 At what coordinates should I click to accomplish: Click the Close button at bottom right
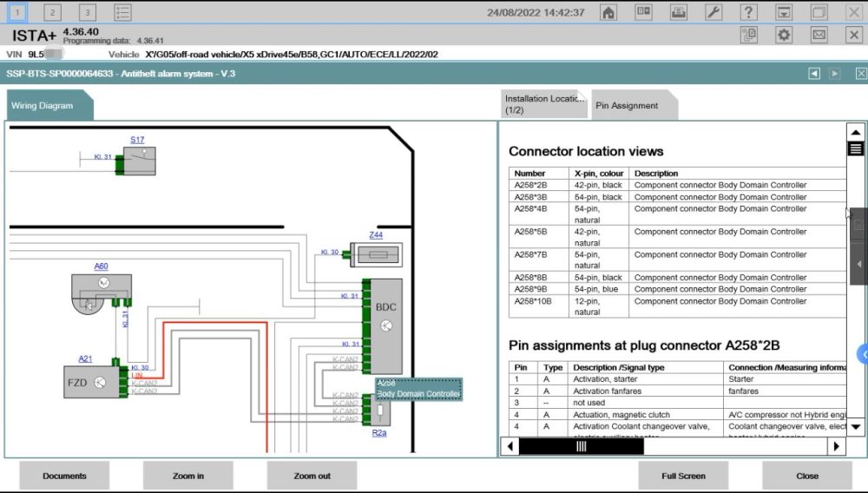point(807,476)
